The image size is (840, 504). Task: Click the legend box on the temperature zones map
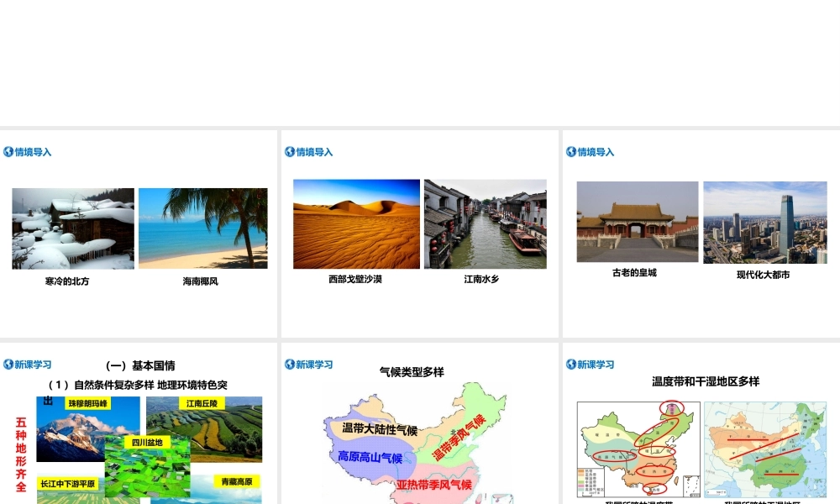coord(591,482)
